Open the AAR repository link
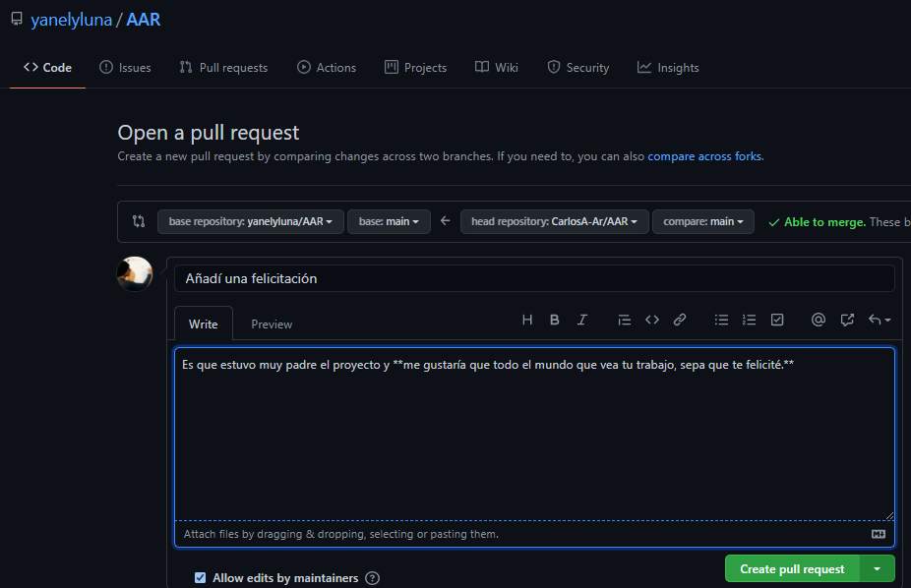The height and width of the screenshot is (588, 911). click(x=143, y=20)
